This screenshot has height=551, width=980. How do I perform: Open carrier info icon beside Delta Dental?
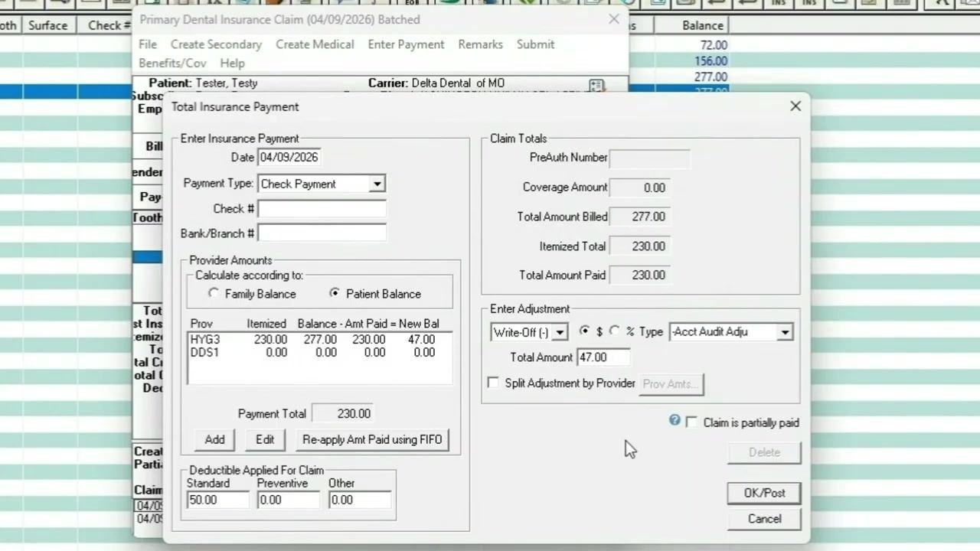(596, 86)
